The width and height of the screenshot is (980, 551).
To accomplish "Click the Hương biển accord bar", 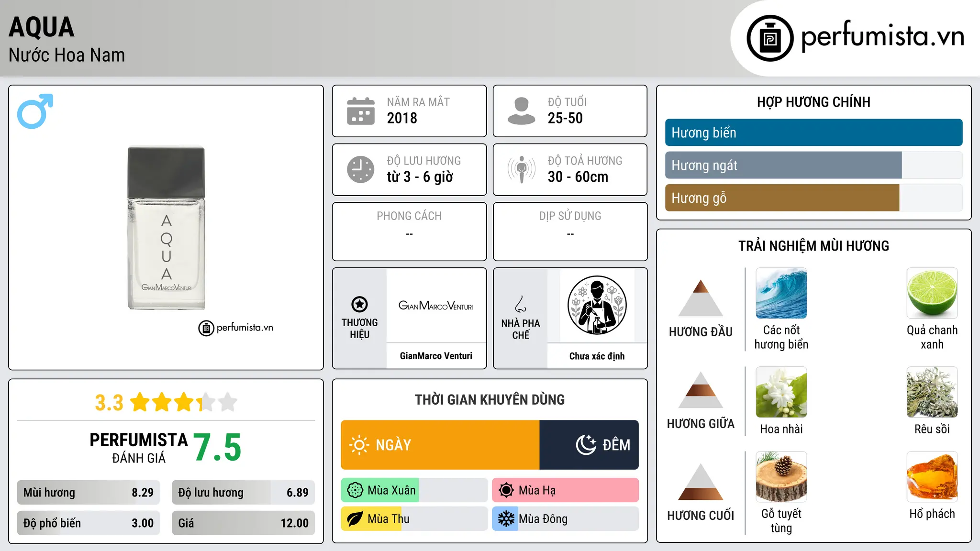I will pos(813,132).
